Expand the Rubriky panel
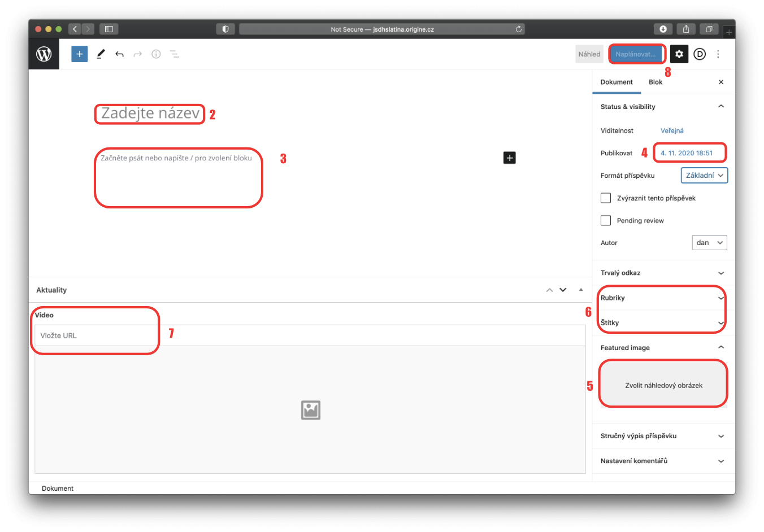Viewport: 764px width, 532px height. tap(662, 298)
